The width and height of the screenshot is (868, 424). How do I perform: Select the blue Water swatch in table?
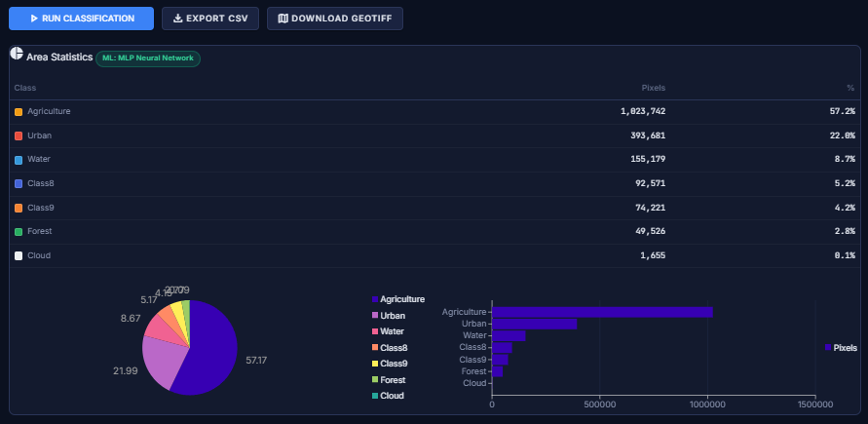[19, 160]
